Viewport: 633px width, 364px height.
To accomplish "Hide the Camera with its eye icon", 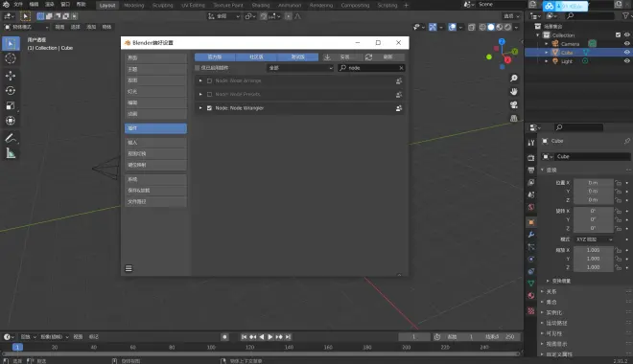I will point(627,43).
